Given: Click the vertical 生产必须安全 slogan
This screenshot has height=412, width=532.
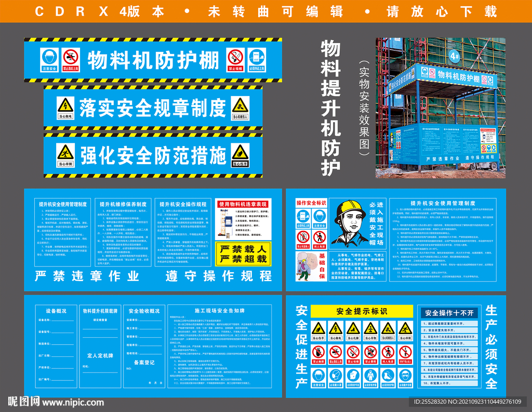Looking at the screenshot, I should [491, 347].
